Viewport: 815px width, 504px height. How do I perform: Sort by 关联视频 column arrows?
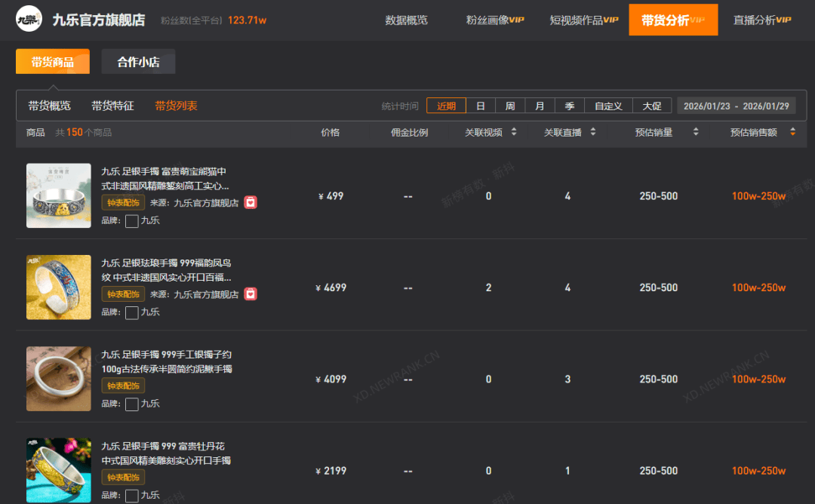[514, 132]
